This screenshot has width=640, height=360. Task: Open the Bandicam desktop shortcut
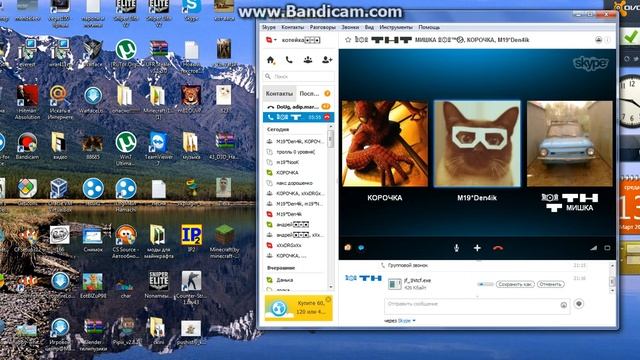[27, 146]
